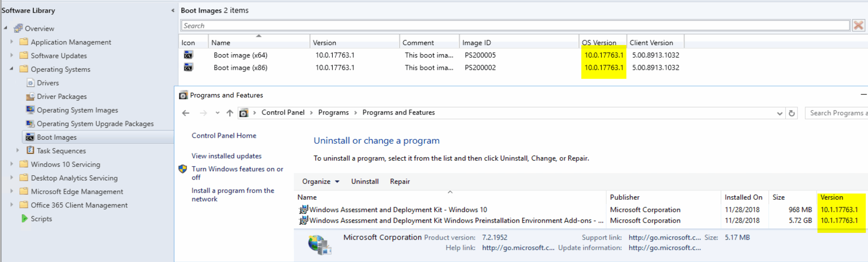Select the Windows ADK Windows 10 program icon
This screenshot has width=868, height=262.
[x=303, y=209]
